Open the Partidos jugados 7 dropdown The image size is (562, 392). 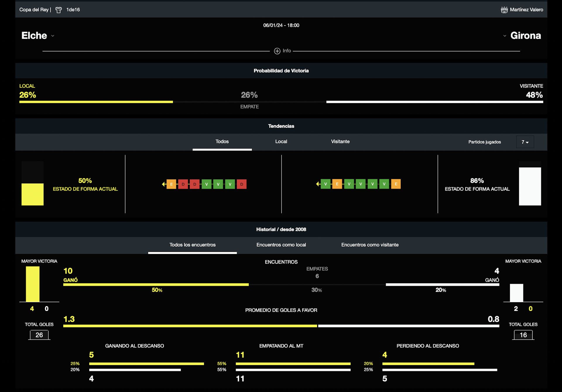(x=525, y=142)
